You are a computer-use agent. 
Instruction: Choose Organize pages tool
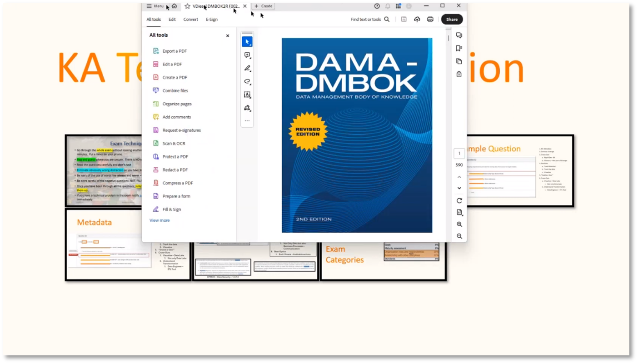click(x=172, y=104)
